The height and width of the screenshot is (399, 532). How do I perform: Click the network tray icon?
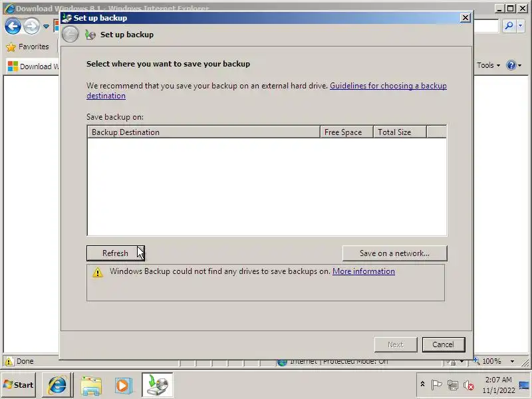click(x=453, y=385)
